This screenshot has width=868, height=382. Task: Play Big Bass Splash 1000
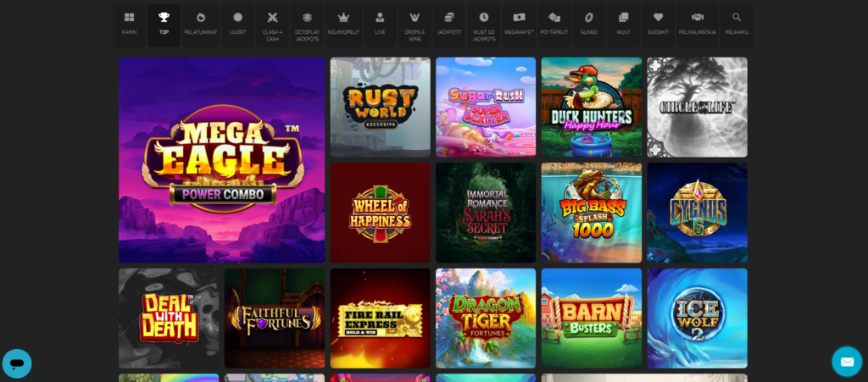point(591,213)
